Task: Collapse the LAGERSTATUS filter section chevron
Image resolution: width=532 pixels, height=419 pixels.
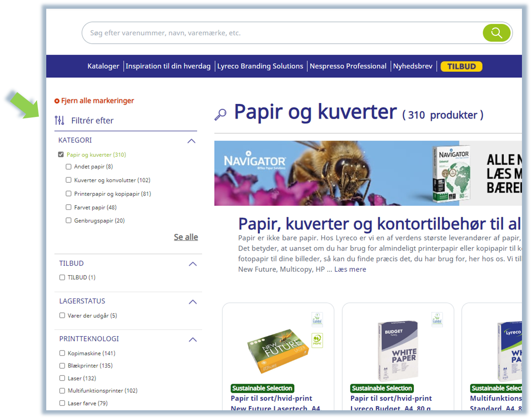Action: click(x=193, y=302)
